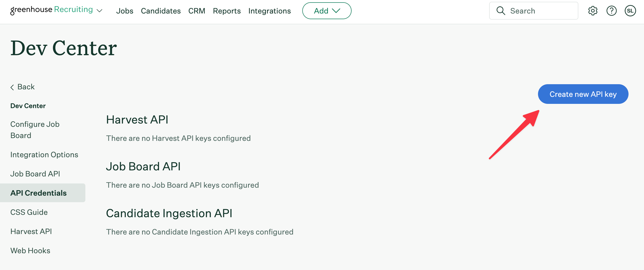644x270 pixels.
Task: Open Harvest API sidebar link
Action: click(31, 231)
